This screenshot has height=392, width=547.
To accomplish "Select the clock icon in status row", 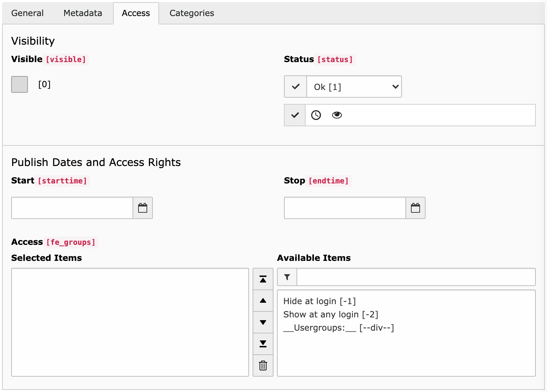I will 316,115.
